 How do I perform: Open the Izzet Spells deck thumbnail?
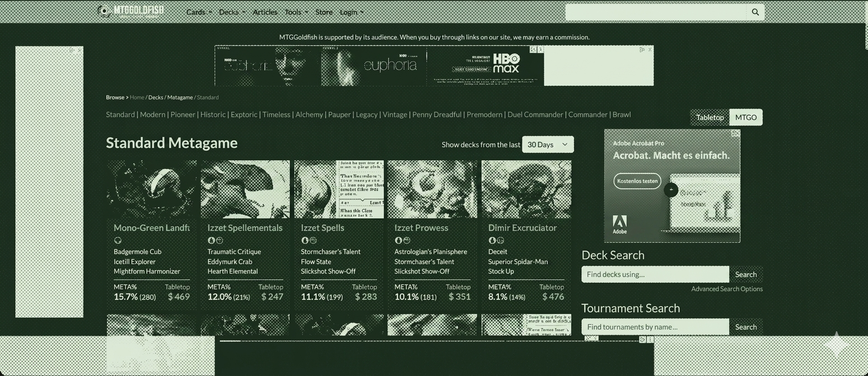pyautogui.click(x=339, y=189)
